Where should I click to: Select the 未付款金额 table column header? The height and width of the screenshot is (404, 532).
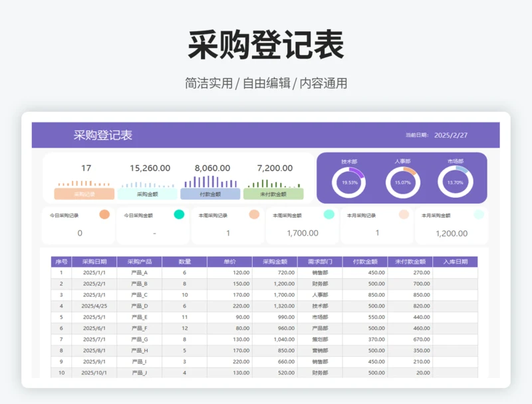coord(410,262)
